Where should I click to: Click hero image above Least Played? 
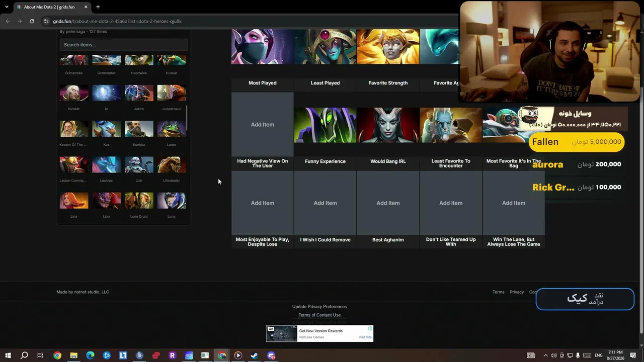click(x=325, y=47)
